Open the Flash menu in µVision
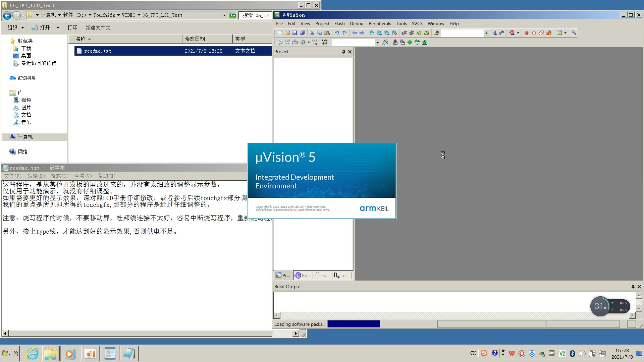644x362 pixels. pyautogui.click(x=339, y=23)
